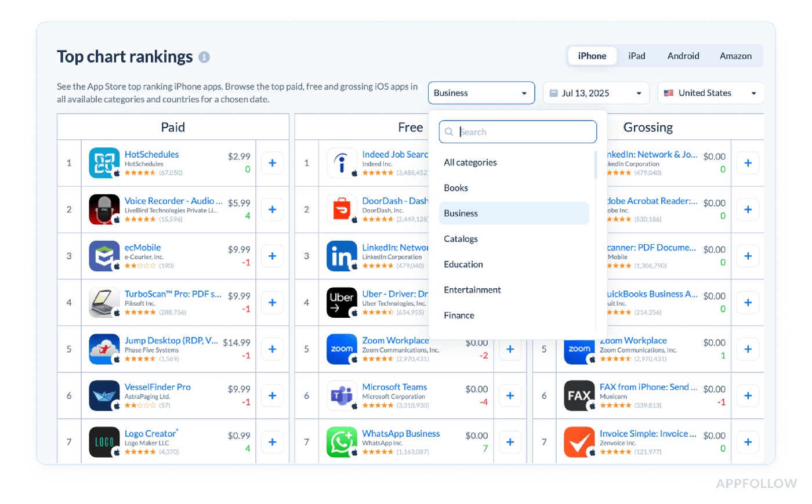Image resolution: width=812 pixels, height=504 pixels.
Task: Select All categories from the list
Action: (514, 162)
